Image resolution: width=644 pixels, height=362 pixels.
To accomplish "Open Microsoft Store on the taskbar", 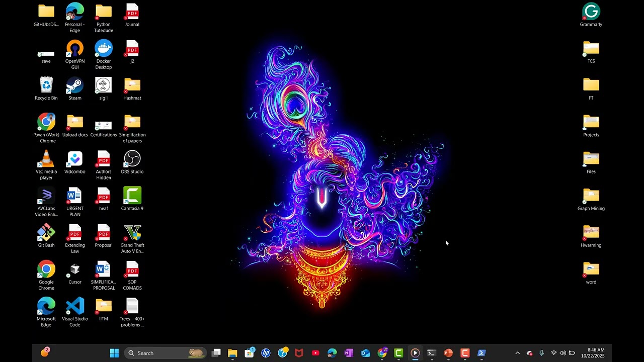I will pyautogui.click(x=249, y=353).
